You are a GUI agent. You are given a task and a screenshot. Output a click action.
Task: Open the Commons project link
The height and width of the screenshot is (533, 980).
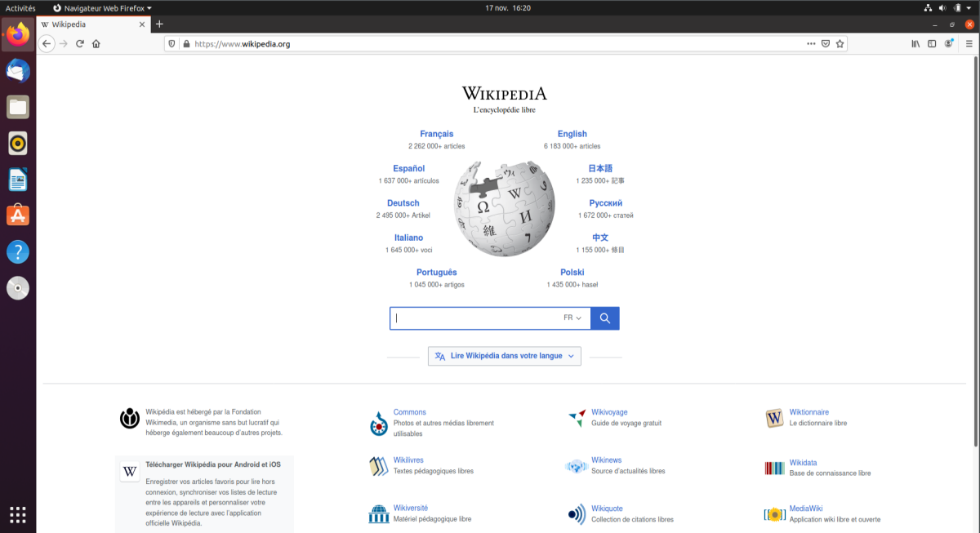pos(409,412)
